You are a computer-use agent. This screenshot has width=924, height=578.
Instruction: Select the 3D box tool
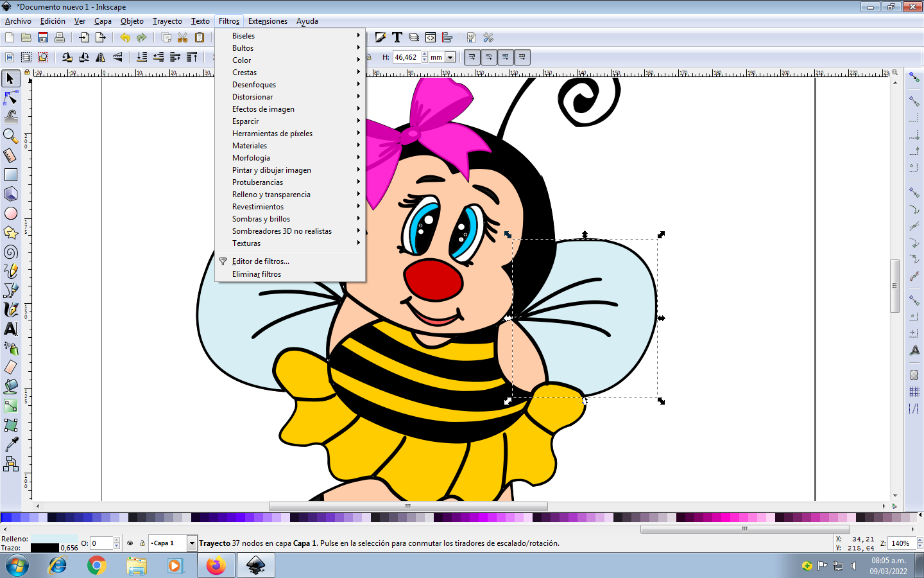pyautogui.click(x=10, y=194)
